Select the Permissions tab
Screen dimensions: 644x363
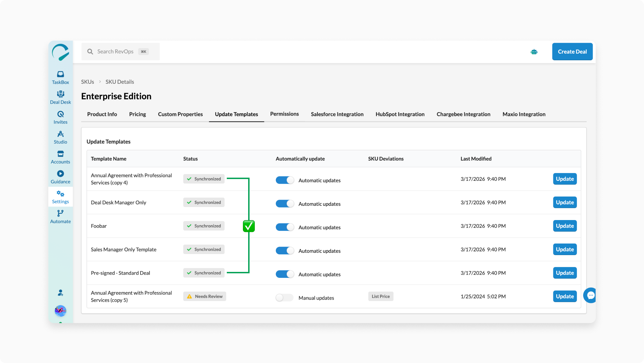point(284,114)
